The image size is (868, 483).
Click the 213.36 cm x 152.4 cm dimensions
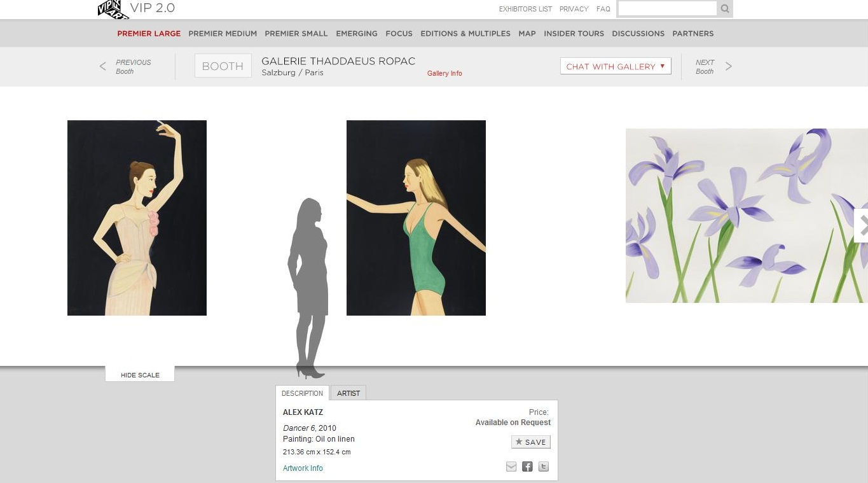tap(317, 452)
